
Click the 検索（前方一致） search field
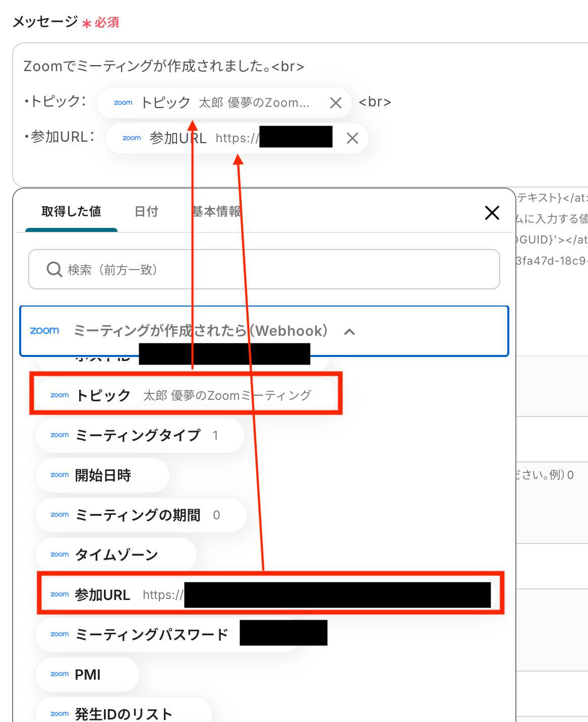[264, 269]
